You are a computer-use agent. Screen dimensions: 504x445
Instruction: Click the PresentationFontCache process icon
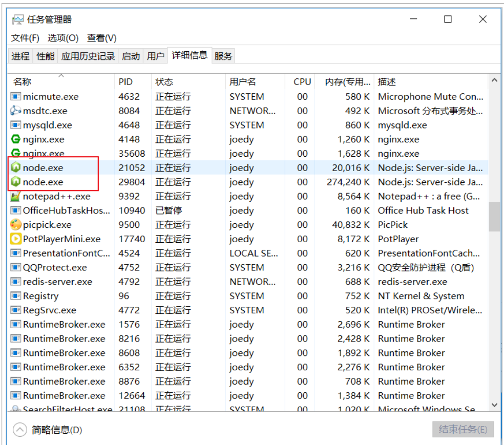click(x=16, y=253)
